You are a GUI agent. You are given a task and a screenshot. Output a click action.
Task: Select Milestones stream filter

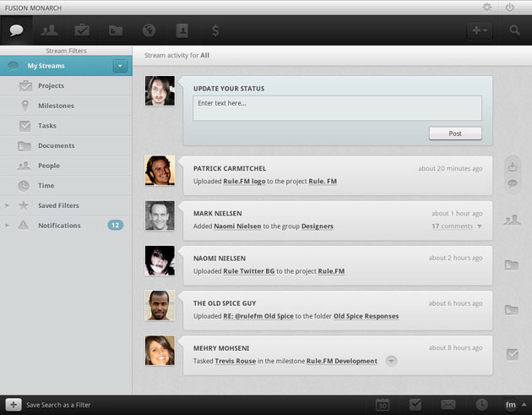(66, 106)
